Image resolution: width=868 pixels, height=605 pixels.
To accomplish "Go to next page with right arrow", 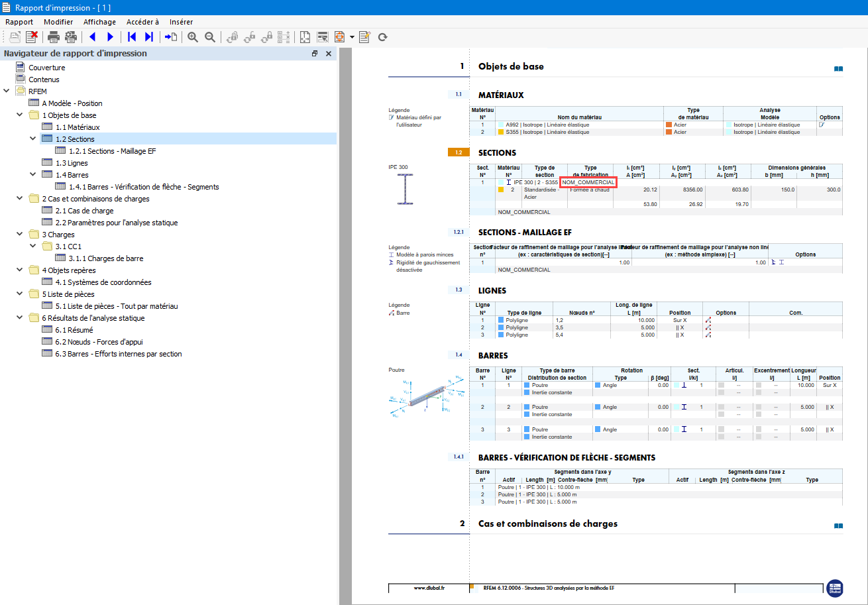I will tap(110, 37).
